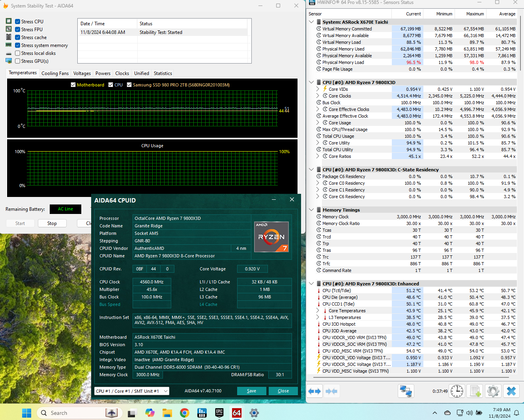Click the Minimum column header in HWiNFO
Image resolution: width=524 pixels, height=420 pixels.
click(439, 14)
